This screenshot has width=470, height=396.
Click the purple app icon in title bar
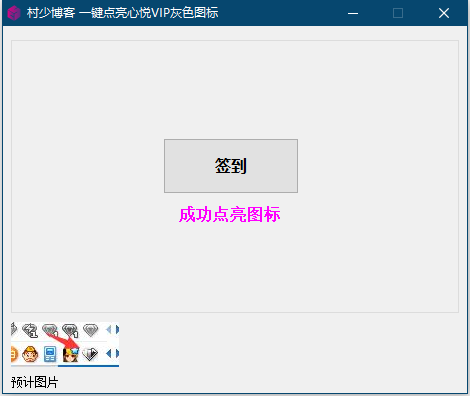pos(14,13)
